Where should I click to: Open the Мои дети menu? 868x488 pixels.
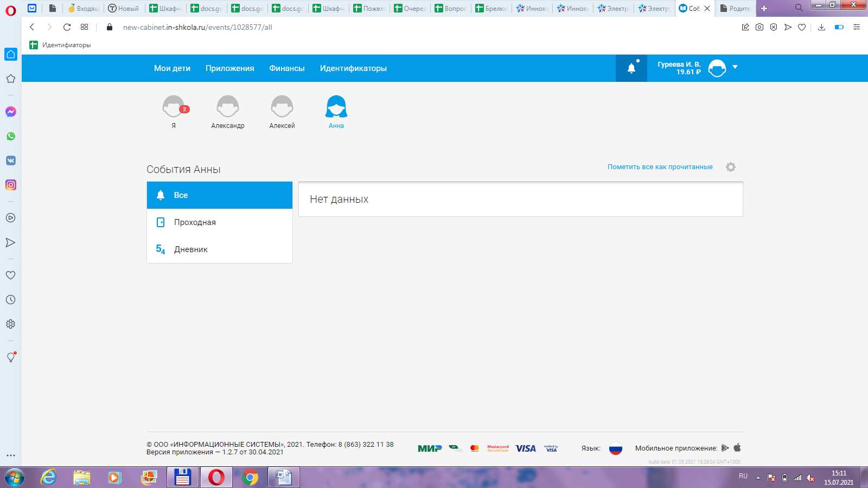tap(172, 68)
